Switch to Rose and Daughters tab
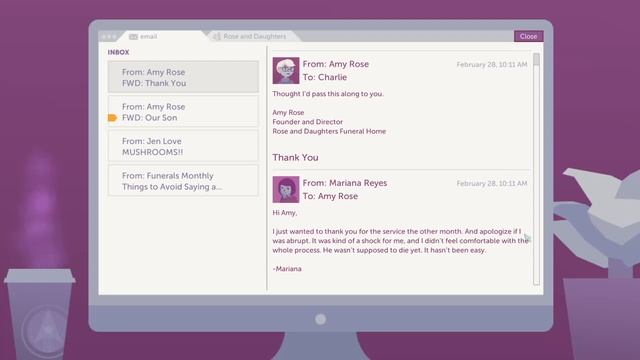The width and height of the screenshot is (640, 360). point(254,36)
